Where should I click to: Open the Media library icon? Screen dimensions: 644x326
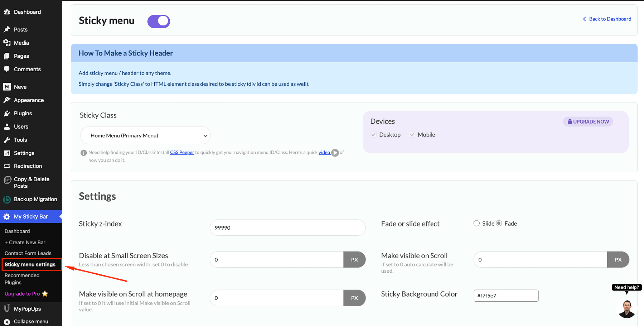(x=7, y=43)
